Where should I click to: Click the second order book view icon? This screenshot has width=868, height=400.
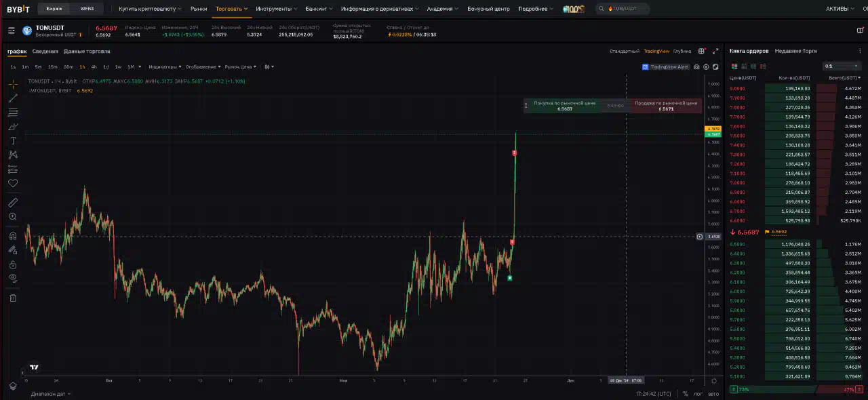pyautogui.click(x=744, y=66)
